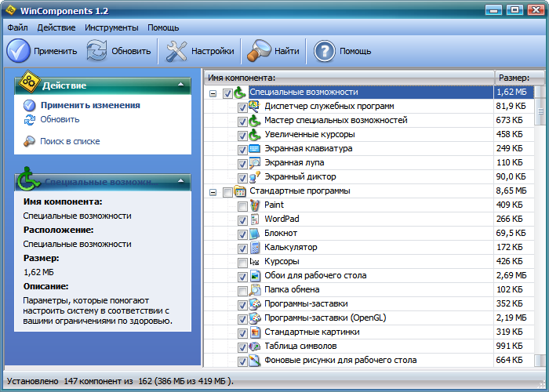549x392 pixels.
Task: Click the Найти magnifier toolbar icon
Action: coord(259,52)
